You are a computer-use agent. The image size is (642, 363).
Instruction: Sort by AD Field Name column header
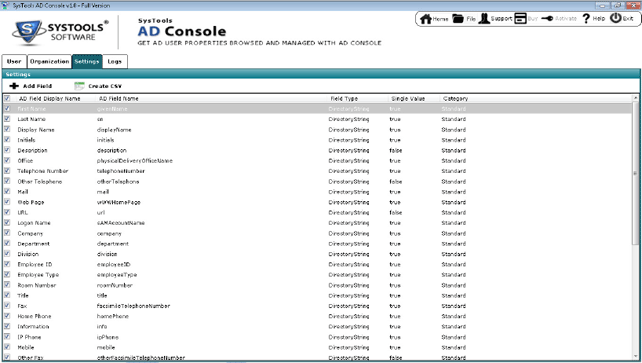(119, 99)
